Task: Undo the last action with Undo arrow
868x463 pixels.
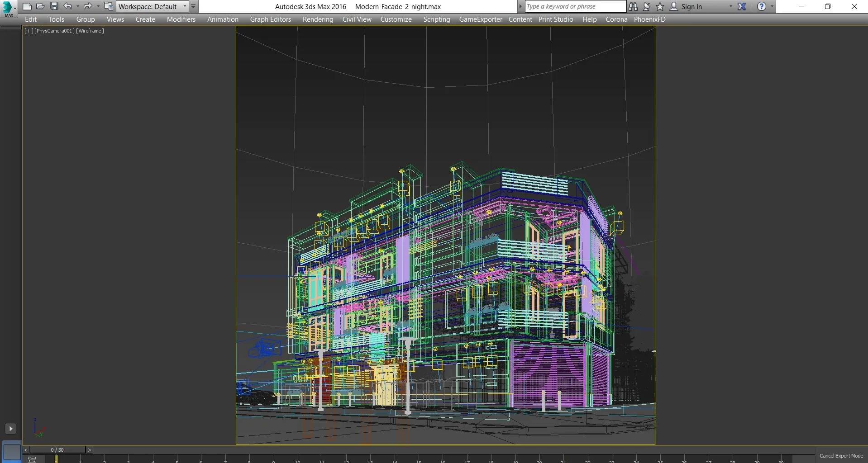Action: tap(68, 6)
